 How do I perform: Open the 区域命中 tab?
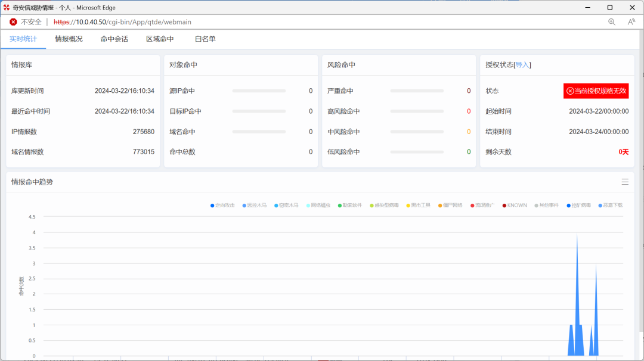coord(160,39)
